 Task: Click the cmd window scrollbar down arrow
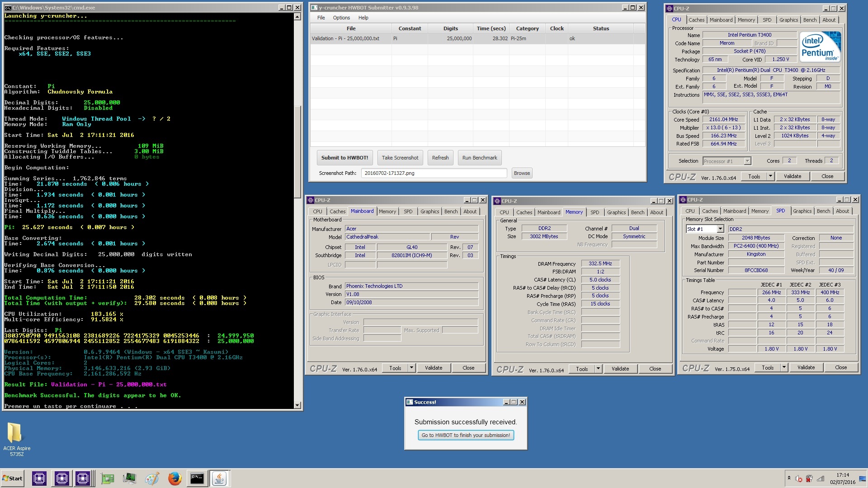[297, 405]
